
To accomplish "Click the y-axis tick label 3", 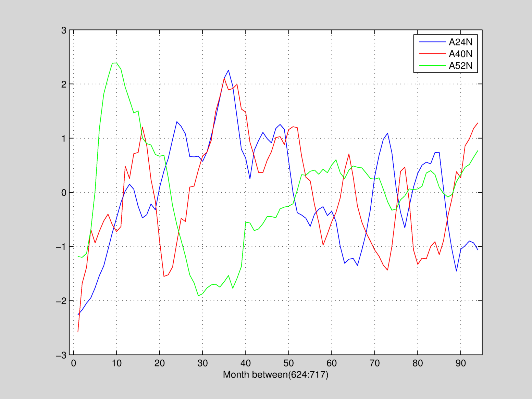I will (x=64, y=30).
